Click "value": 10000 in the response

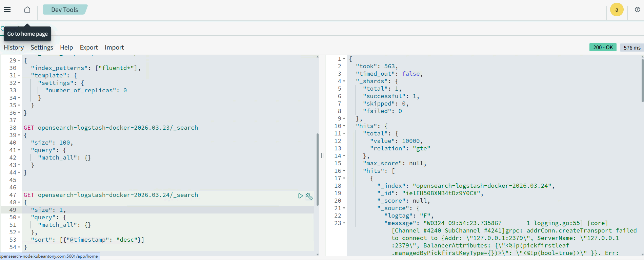point(397,141)
